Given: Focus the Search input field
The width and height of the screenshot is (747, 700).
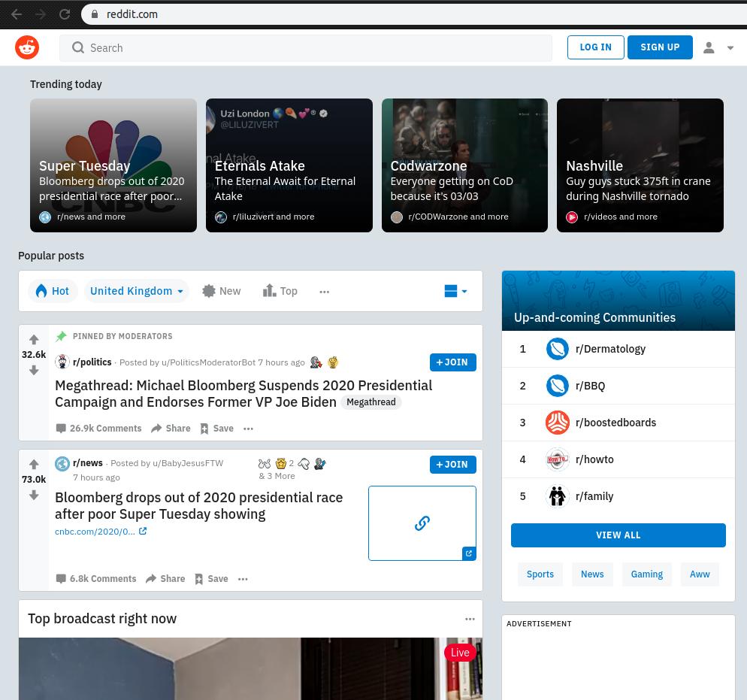Looking at the screenshot, I should click(305, 47).
